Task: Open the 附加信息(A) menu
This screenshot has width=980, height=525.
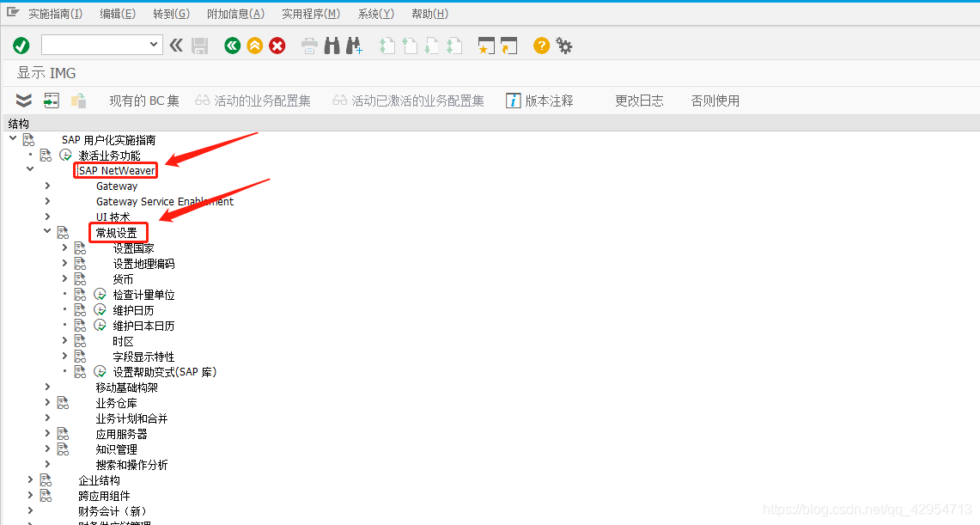Action: click(x=235, y=14)
